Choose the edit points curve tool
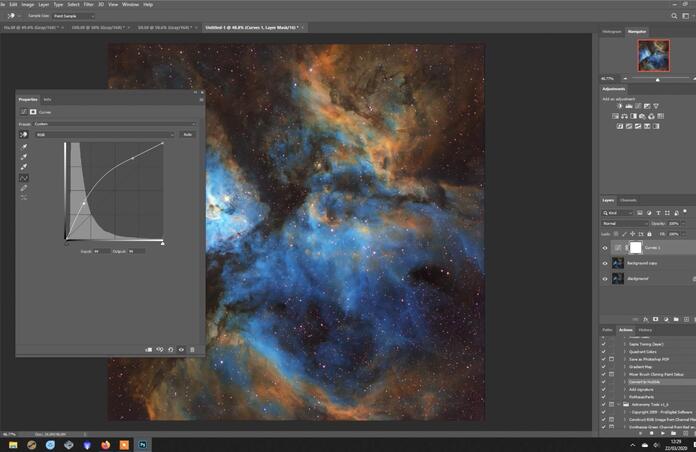 point(24,178)
